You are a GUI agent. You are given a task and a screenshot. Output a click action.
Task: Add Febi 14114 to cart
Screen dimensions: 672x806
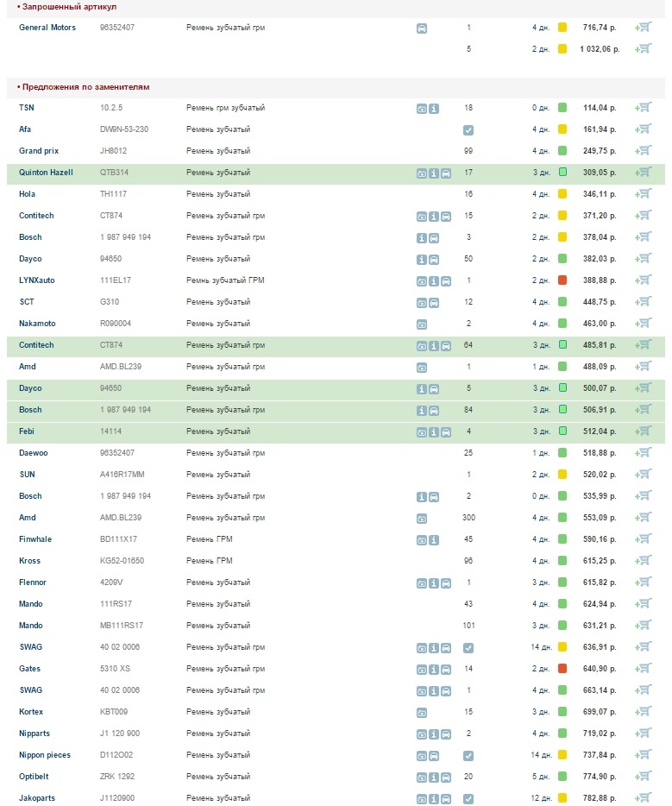pos(644,431)
